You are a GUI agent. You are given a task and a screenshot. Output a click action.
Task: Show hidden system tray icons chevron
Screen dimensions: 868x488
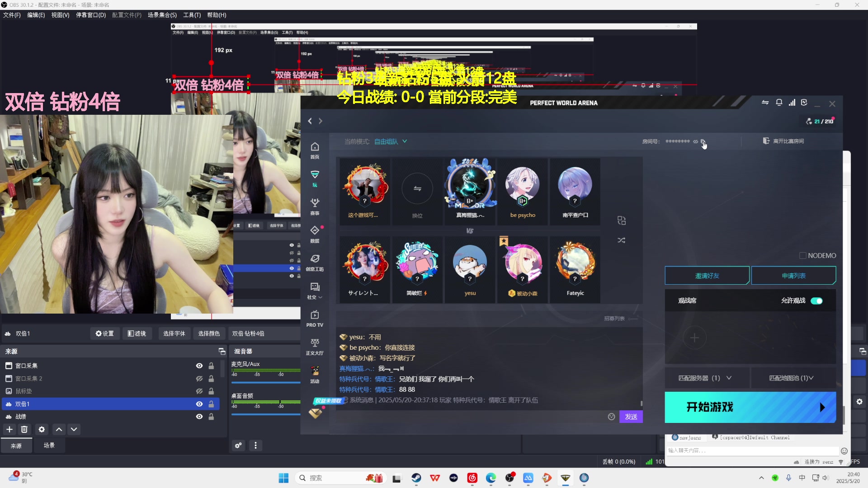pyautogui.click(x=761, y=478)
